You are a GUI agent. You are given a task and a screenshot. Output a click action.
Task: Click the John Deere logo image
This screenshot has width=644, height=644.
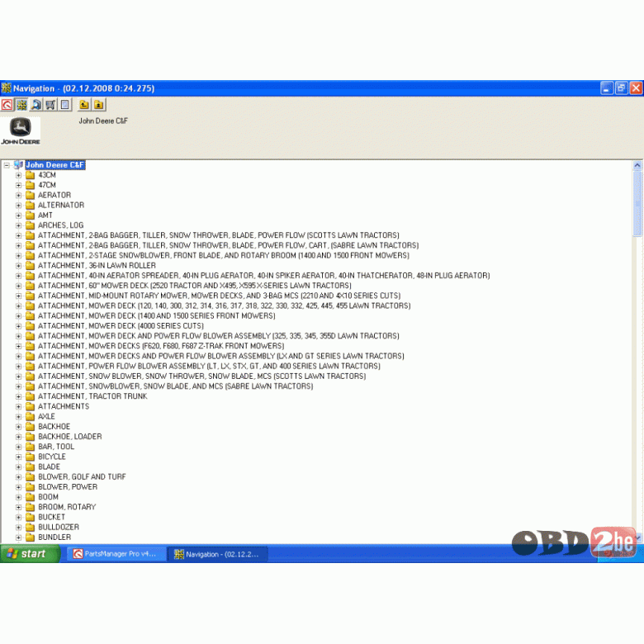pos(20,131)
